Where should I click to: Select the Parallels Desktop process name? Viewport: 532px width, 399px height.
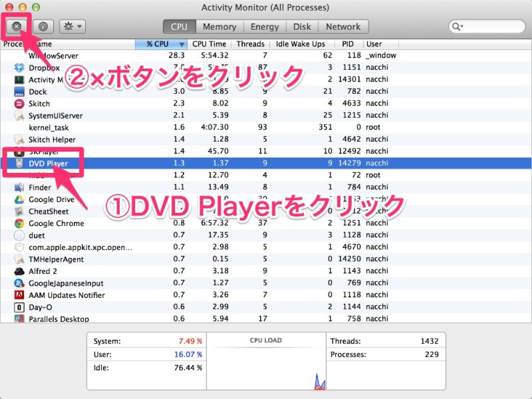(x=59, y=319)
